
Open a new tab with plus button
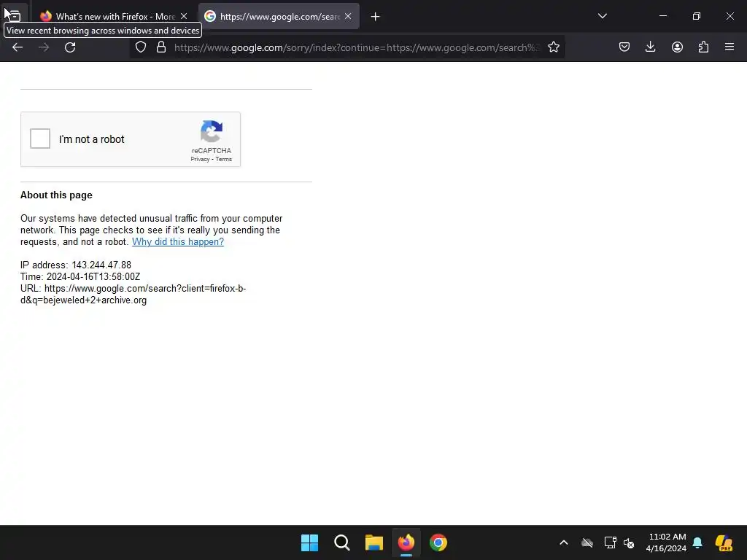click(376, 17)
